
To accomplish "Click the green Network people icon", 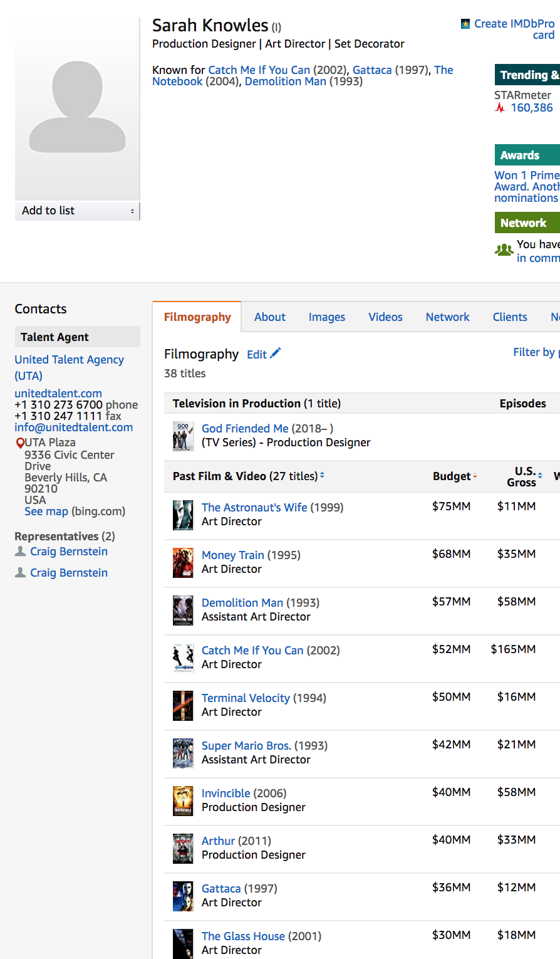I will [504, 250].
